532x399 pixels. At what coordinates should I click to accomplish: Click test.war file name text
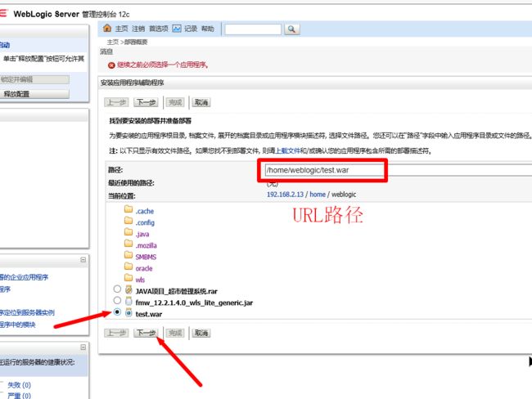[x=149, y=314]
